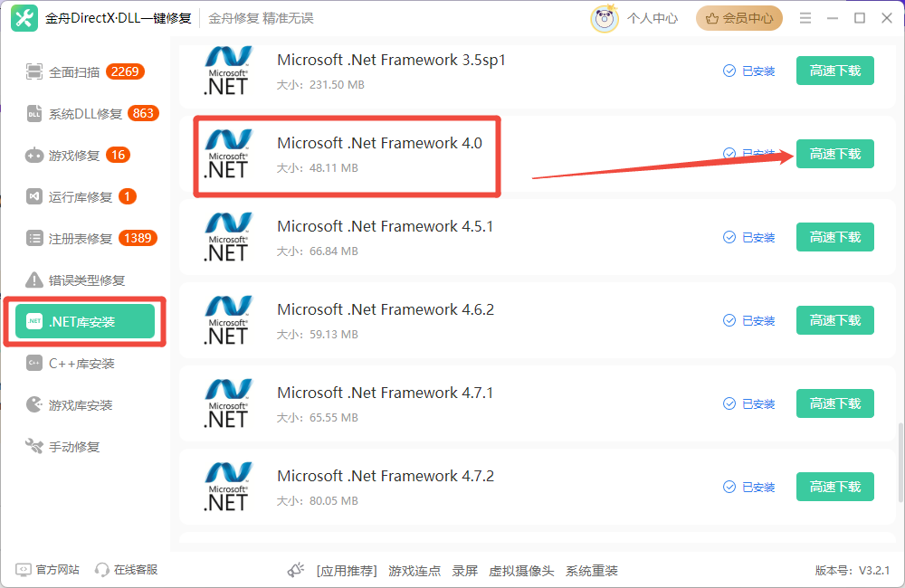905x588 pixels.
Task: Click the installed checkmark icon for Framework 3.5sp1
Action: tap(729, 71)
